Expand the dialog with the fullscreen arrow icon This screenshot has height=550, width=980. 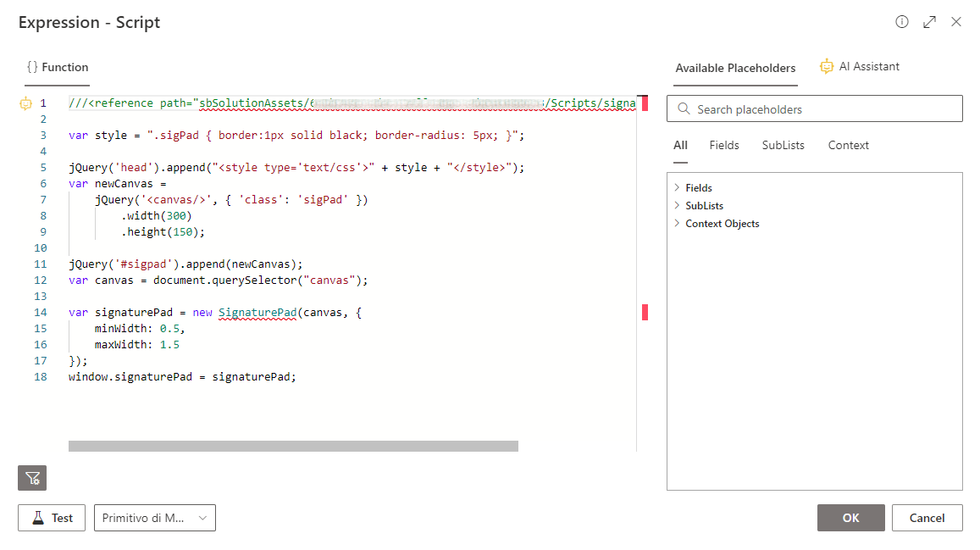pos(929,22)
